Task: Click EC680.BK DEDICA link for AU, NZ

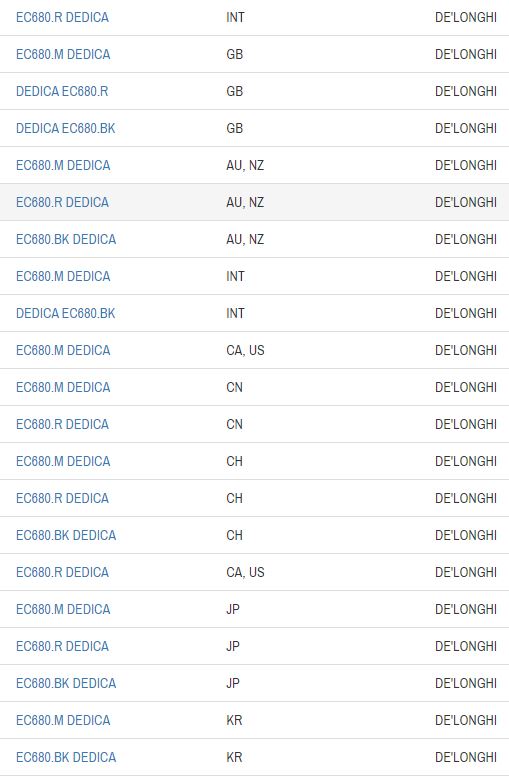Action: point(66,239)
